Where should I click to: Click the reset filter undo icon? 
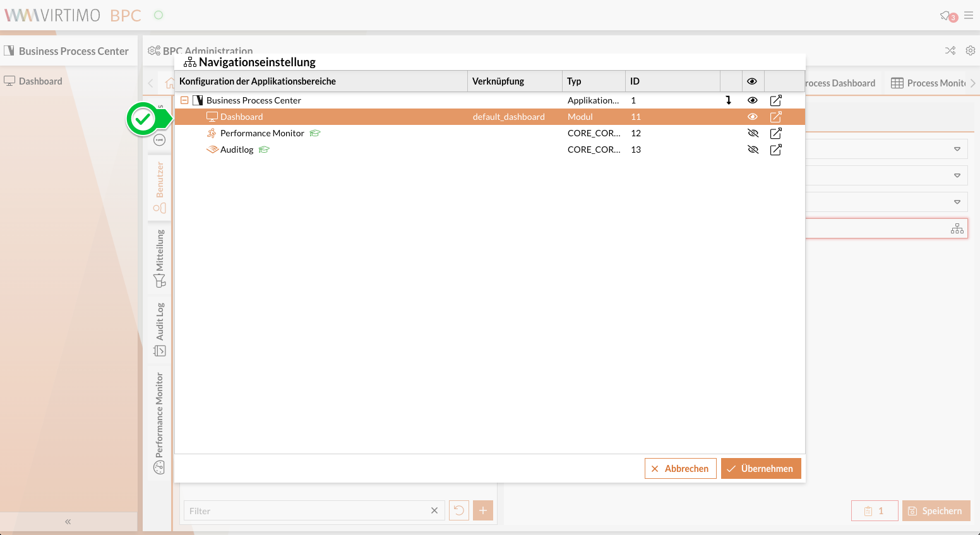pyautogui.click(x=459, y=510)
